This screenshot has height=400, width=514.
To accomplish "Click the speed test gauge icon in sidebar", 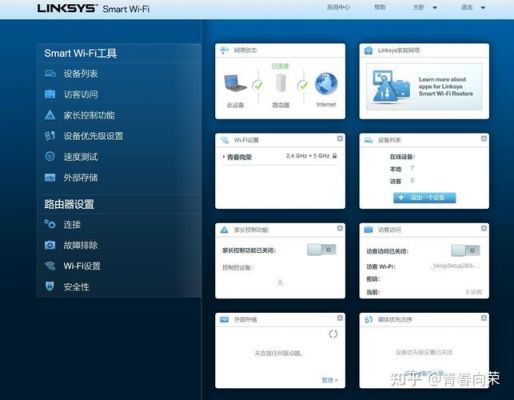I will [x=50, y=156].
